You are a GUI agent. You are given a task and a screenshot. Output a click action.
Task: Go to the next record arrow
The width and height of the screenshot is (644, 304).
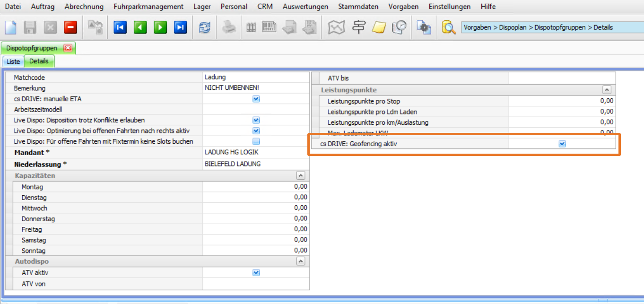160,27
